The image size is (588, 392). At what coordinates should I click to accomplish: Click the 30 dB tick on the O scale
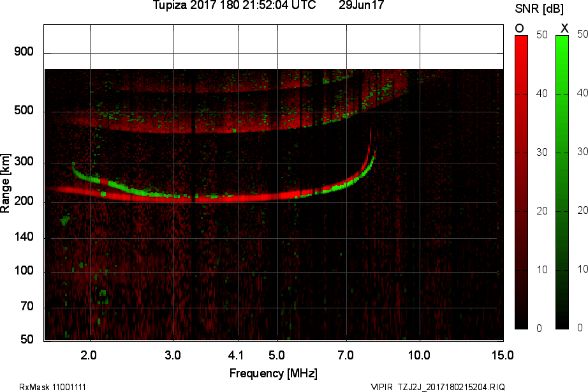[x=542, y=152]
